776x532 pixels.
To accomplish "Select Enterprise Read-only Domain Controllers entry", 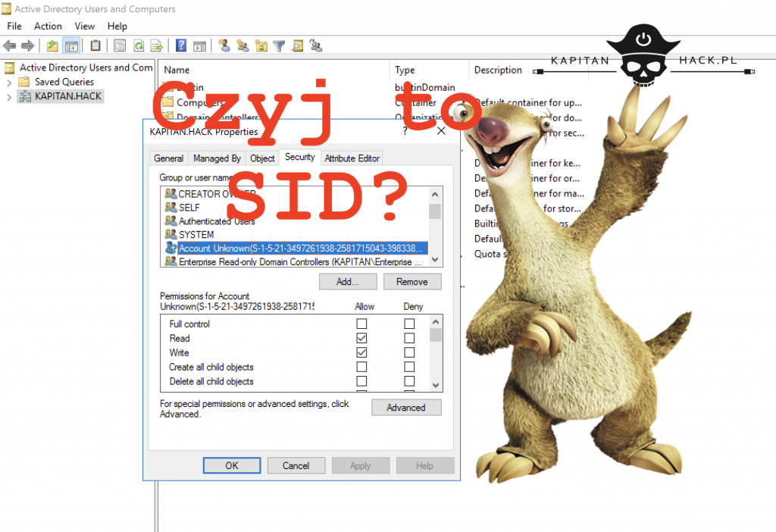I will pyautogui.click(x=296, y=261).
